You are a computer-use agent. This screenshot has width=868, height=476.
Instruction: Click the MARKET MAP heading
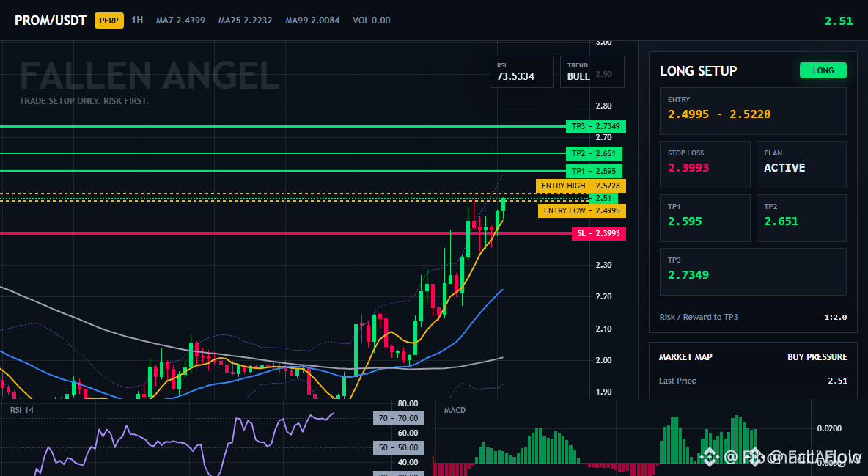click(685, 357)
